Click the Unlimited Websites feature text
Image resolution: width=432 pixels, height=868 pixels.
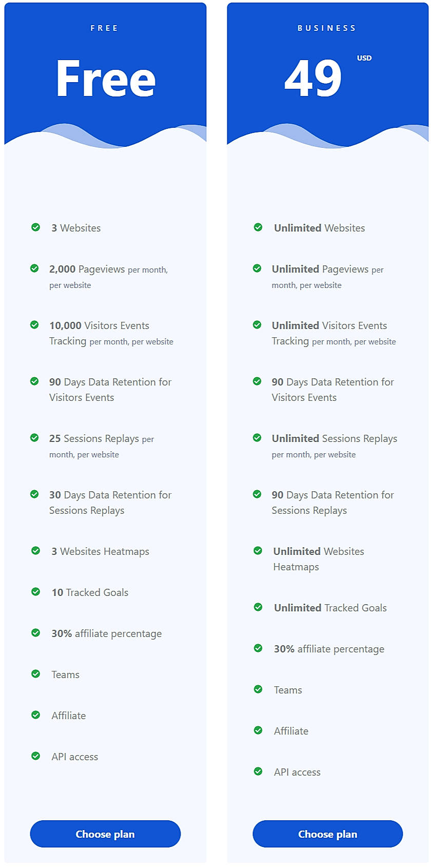click(x=319, y=227)
